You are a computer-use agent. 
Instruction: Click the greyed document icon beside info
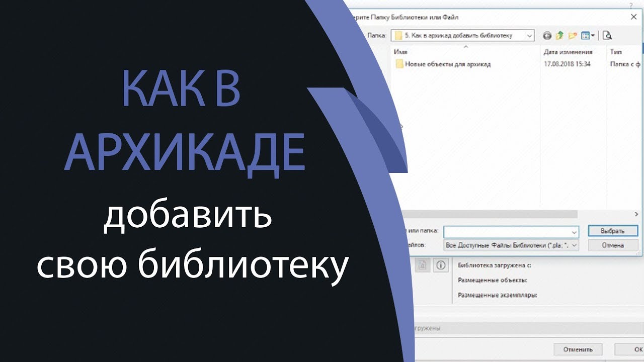(x=423, y=265)
